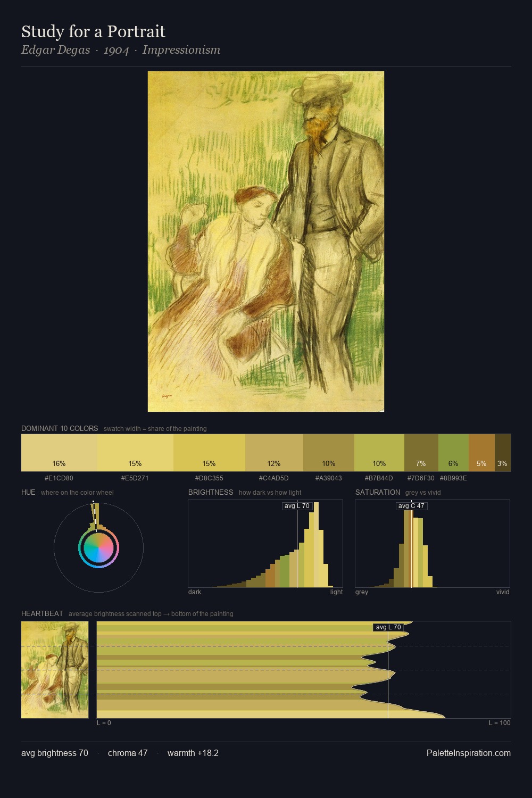Click the 'avg L 70' label in brightness chart
The width and height of the screenshot is (532, 798).
(297, 506)
